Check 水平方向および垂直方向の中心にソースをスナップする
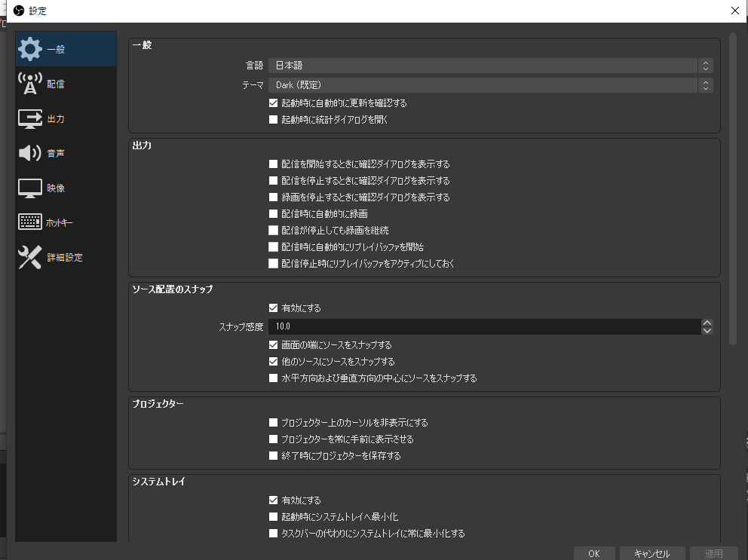748x560 pixels. (274, 378)
